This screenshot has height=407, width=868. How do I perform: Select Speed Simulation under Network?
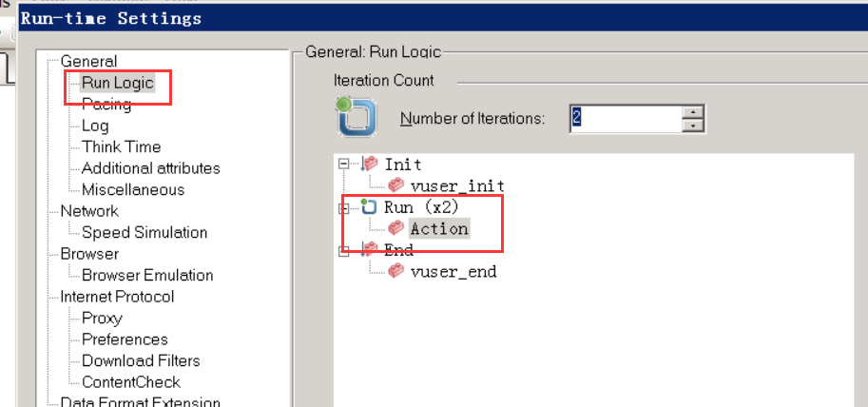[x=144, y=232]
